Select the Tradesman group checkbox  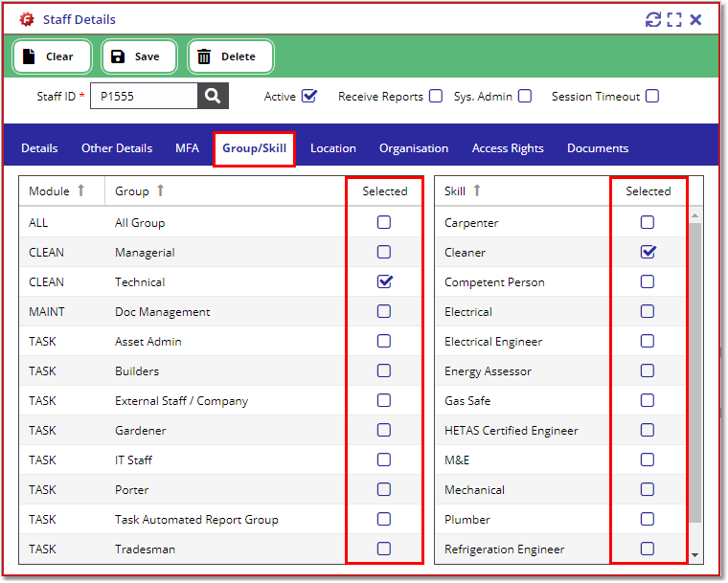[x=384, y=549]
